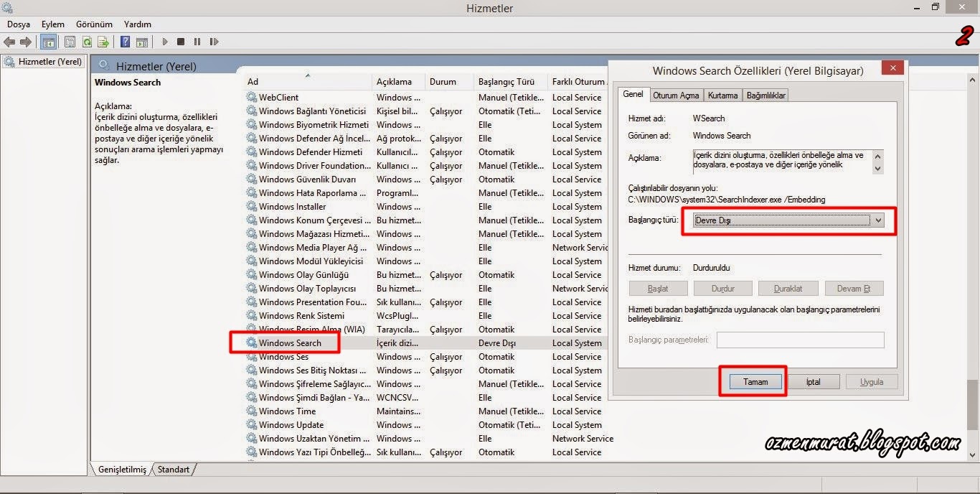The height and width of the screenshot is (494, 980).
Task: Open the Dosya menu
Action: [x=19, y=24]
